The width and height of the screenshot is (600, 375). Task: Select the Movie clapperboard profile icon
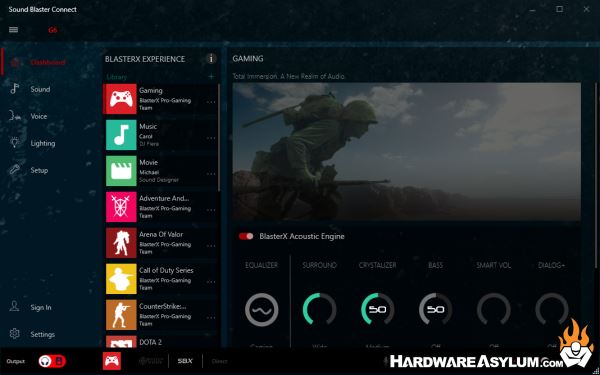click(121, 171)
